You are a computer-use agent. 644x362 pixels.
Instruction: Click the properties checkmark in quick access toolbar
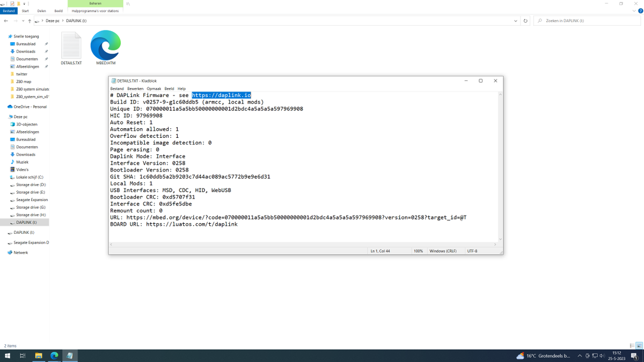pyautogui.click(x=13, y=4)
